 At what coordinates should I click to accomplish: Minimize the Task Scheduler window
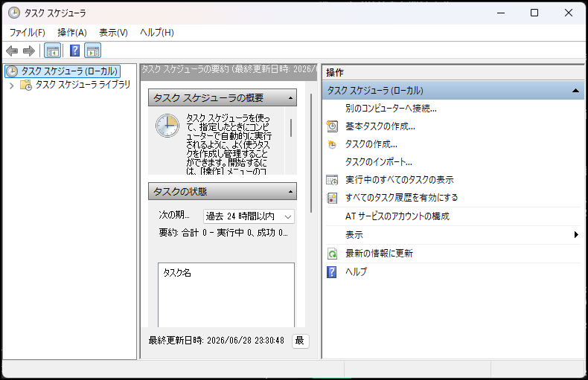(x=501, y=13)
